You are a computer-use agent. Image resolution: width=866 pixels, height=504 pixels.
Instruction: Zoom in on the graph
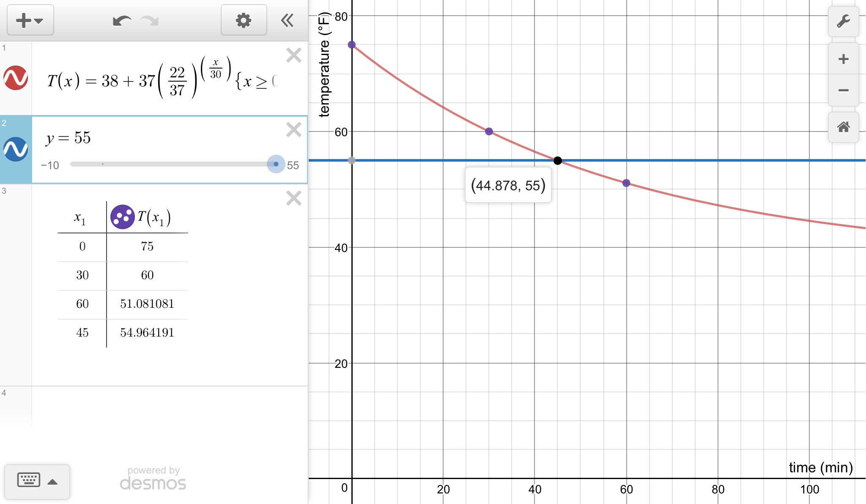click(x=843, y=59)
